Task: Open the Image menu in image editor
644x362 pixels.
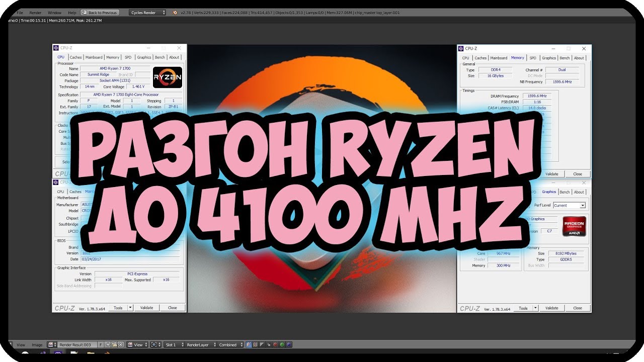Action: coord(37,345)
